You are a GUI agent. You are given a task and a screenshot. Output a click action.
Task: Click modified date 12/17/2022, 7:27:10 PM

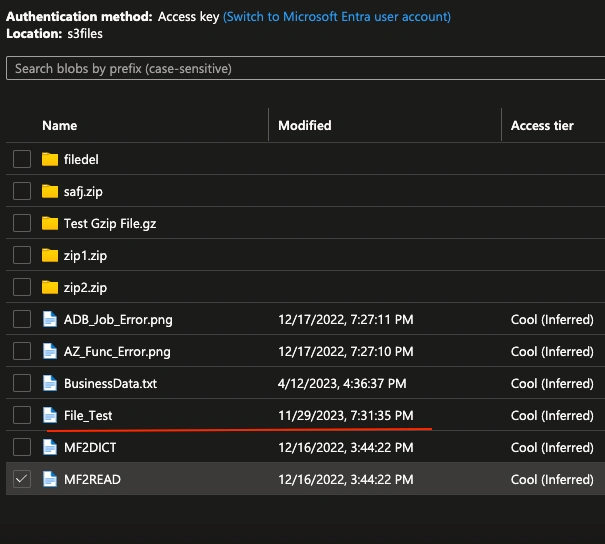[346, 351]
